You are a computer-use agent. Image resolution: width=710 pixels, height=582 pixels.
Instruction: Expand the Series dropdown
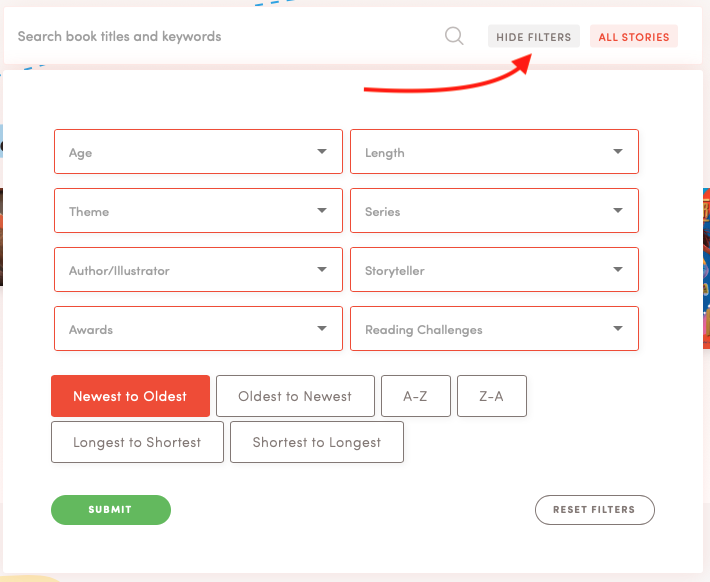coord(494,211)
